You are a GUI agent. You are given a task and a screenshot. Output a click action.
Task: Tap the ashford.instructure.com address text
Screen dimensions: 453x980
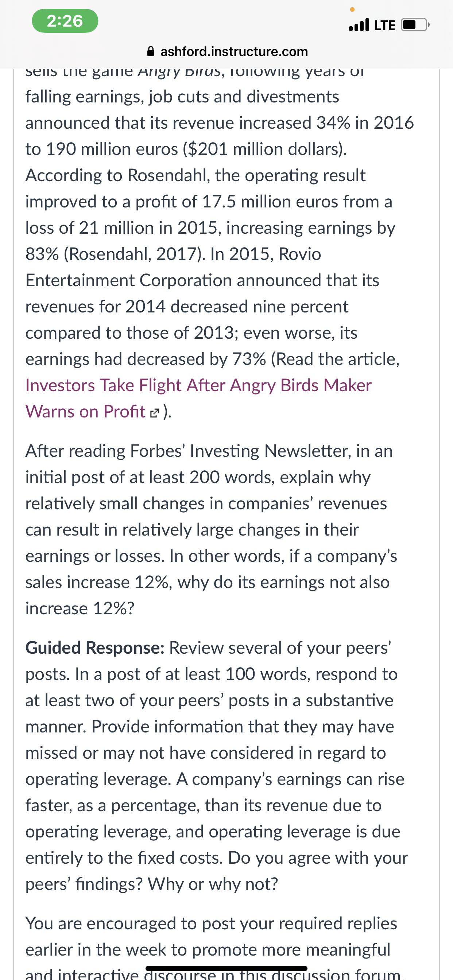point(234,51)
